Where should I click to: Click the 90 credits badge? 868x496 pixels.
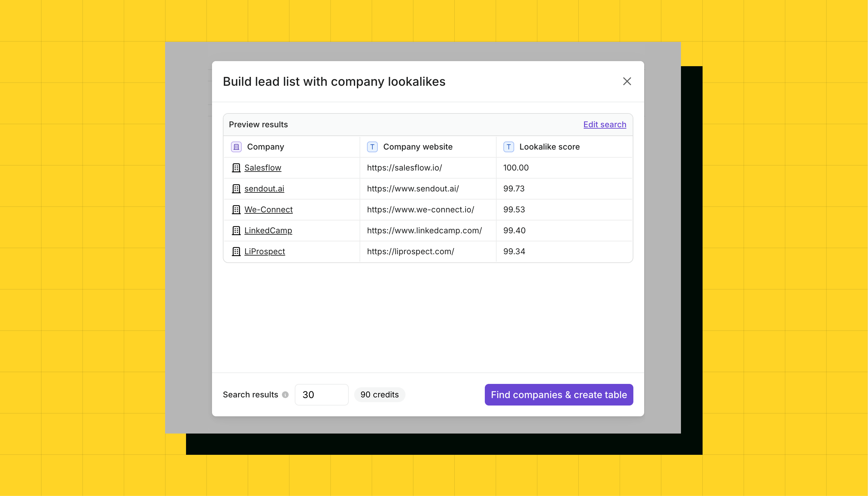pyautogui.click(x=379, y=394)
